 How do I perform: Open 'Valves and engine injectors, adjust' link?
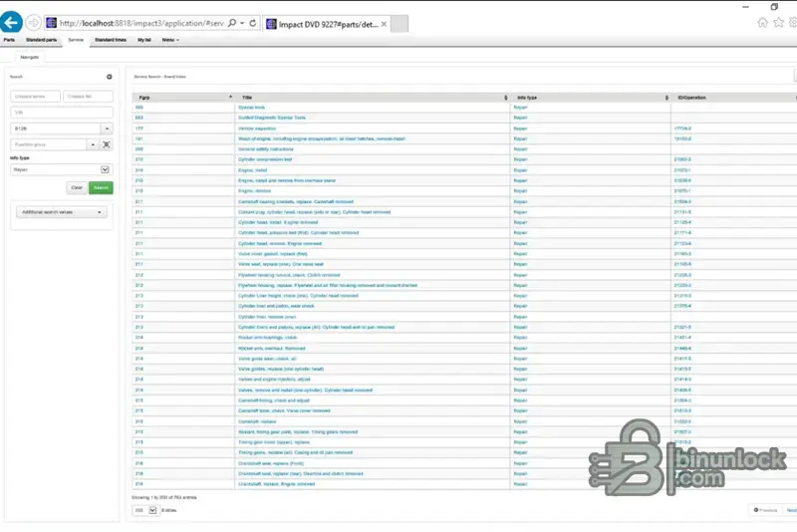coord(274,380)
